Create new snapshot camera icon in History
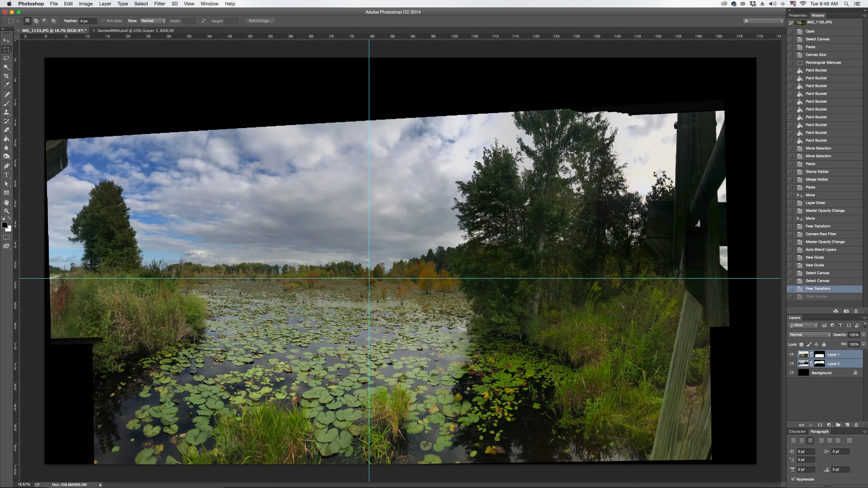 click(x=846, y=311)
